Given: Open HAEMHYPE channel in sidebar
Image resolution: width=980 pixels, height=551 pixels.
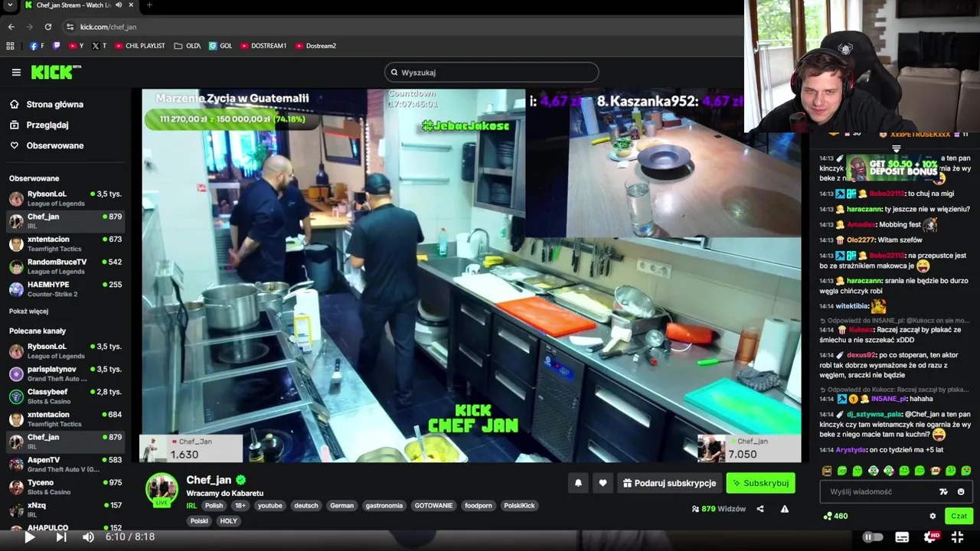Looking at the screenshot, I should 65,289.
